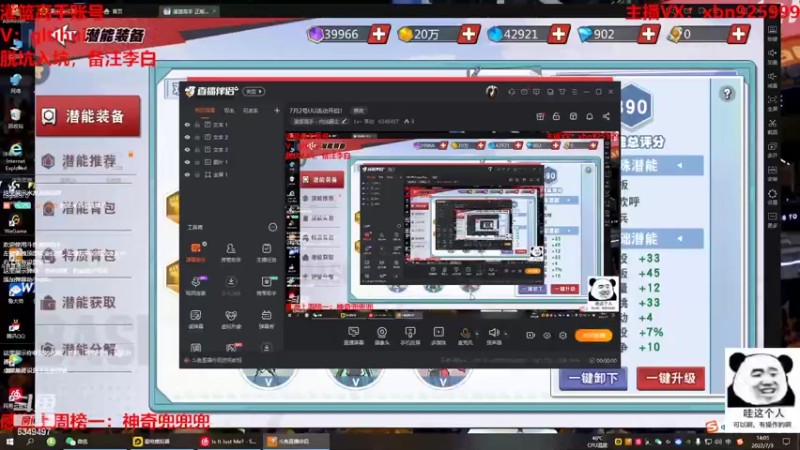
Task: Open notification bell icon
Action: (589, 116)
